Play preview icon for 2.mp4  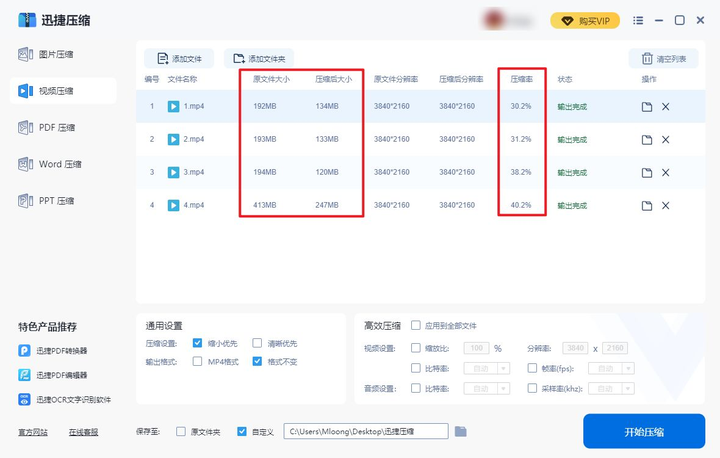pyautogui.click(x=173, y=139)
